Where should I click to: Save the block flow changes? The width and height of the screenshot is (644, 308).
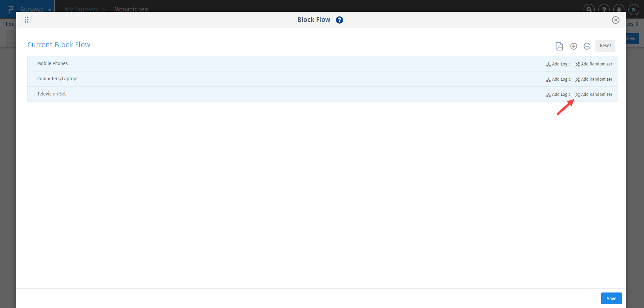pyautogui.click(x=611, y=298)
